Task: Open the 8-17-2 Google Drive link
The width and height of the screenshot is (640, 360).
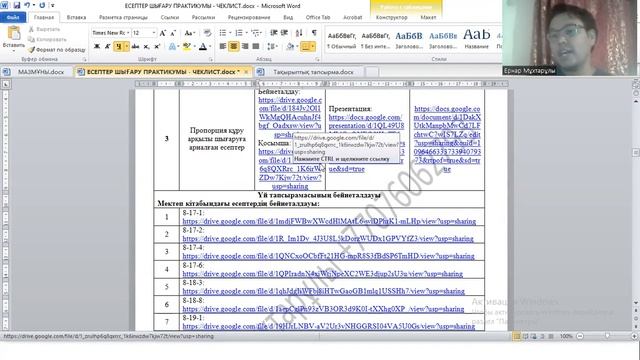Action: coord(328,239)
